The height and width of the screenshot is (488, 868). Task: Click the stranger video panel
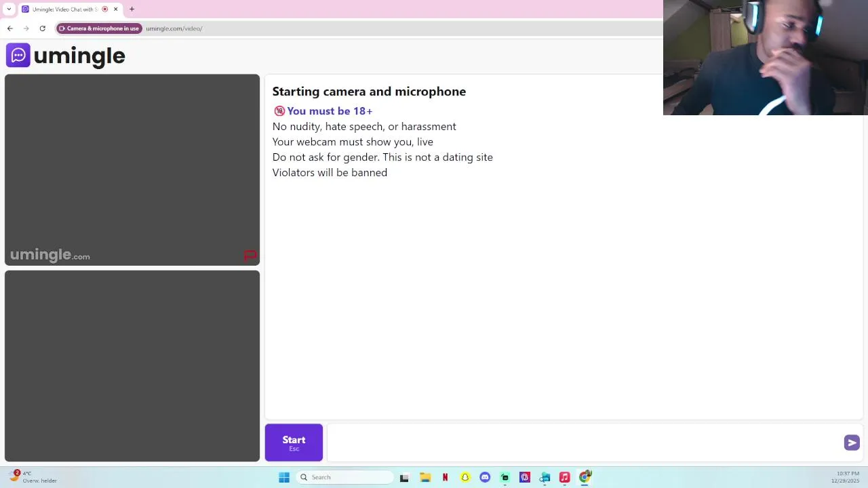coord(132,169)
